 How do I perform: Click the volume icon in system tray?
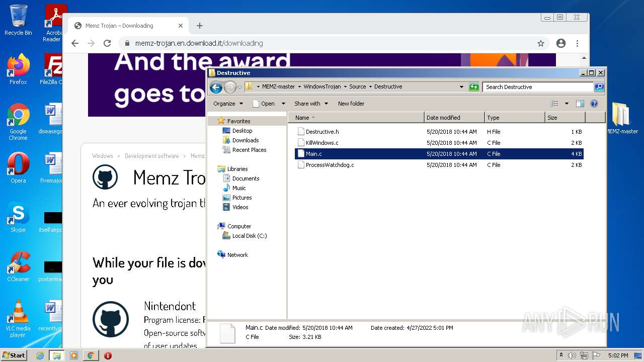click(572, 355)
